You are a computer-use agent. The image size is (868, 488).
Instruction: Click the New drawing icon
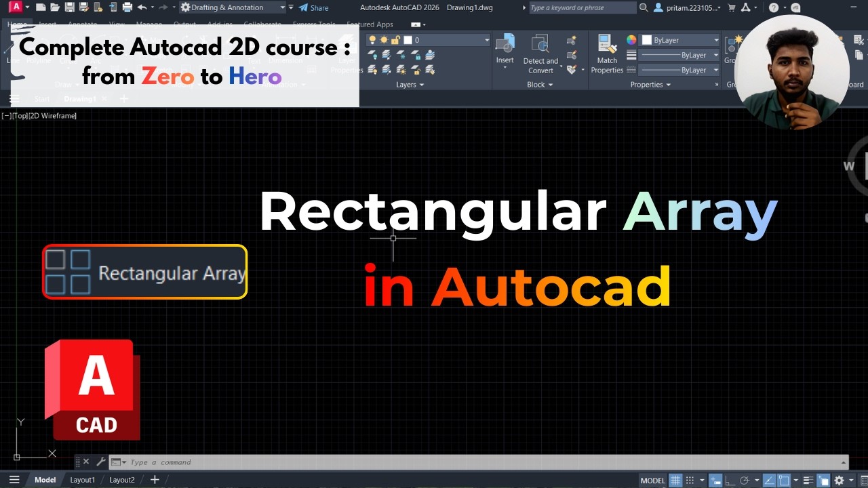coord(41,7)
